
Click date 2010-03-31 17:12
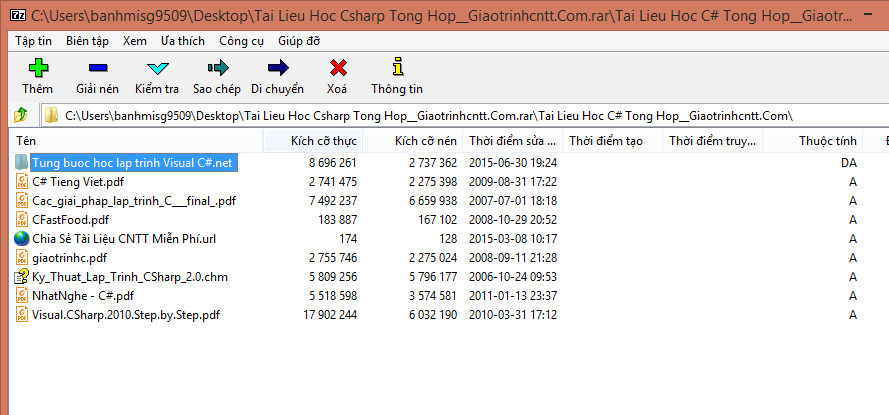513,315
